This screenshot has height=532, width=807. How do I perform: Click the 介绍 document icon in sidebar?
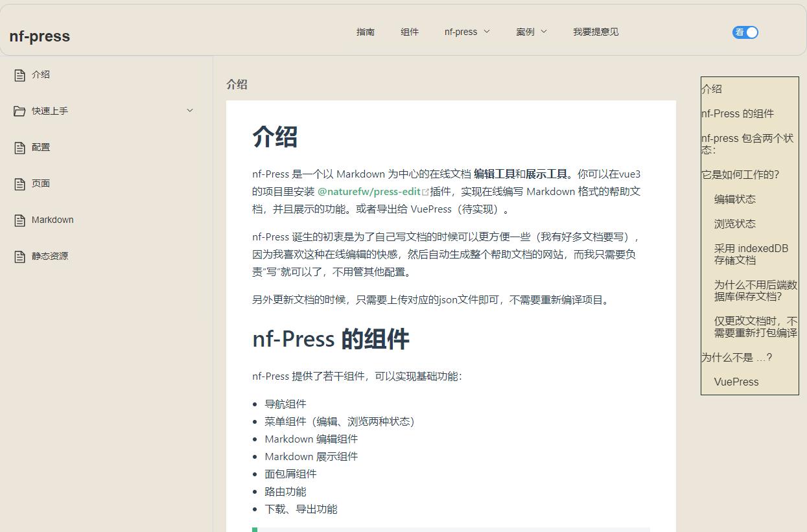(x=19, y=75)
